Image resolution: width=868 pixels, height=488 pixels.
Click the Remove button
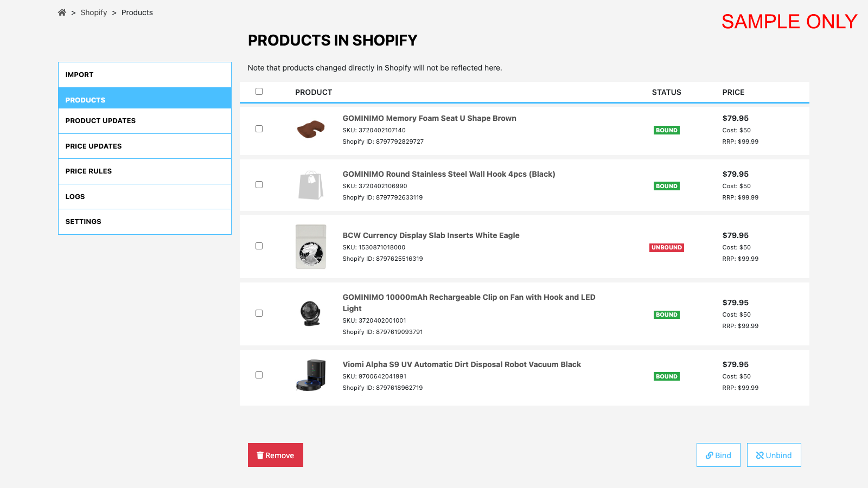(276, 455)
